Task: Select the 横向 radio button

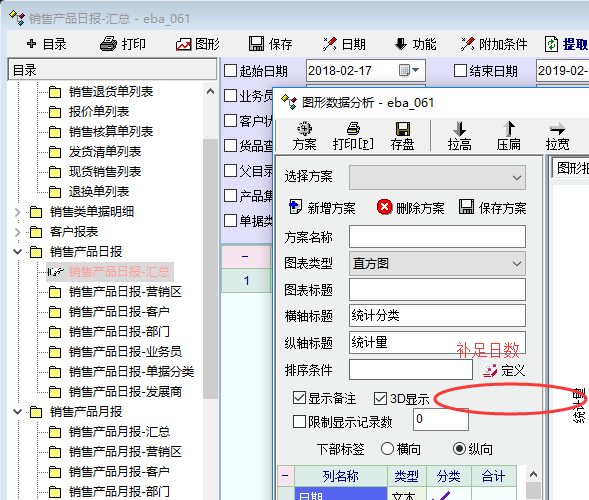Action: [387, 449]
